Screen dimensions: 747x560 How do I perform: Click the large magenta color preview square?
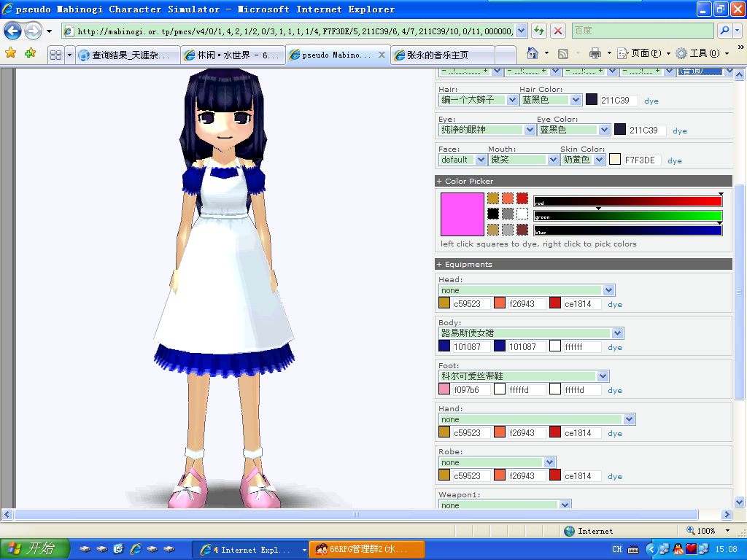tap(462, 214)
